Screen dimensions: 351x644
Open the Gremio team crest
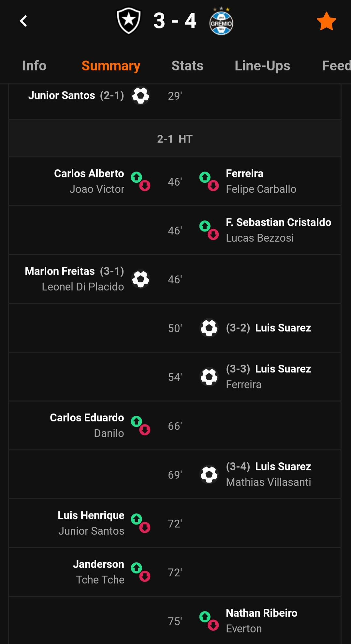pyautogui.click(x=221, y=21)
